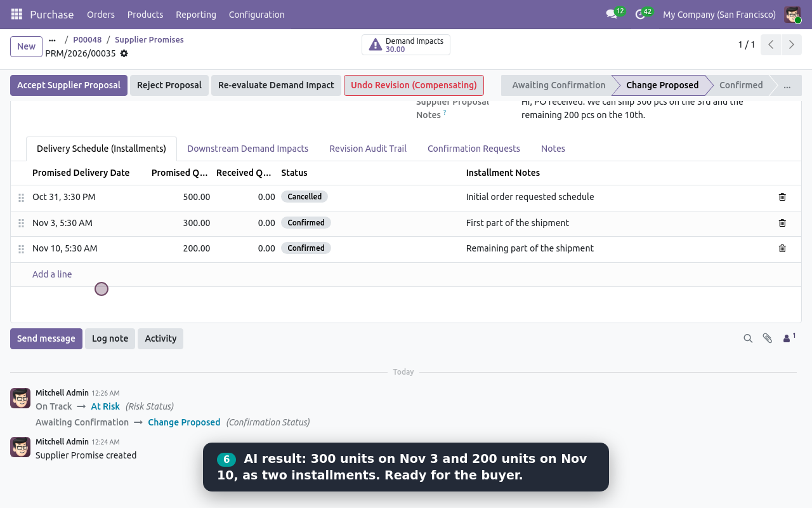The image size is (812, 508).
Task: Open the Reporting menu
Action: point(196,15)
